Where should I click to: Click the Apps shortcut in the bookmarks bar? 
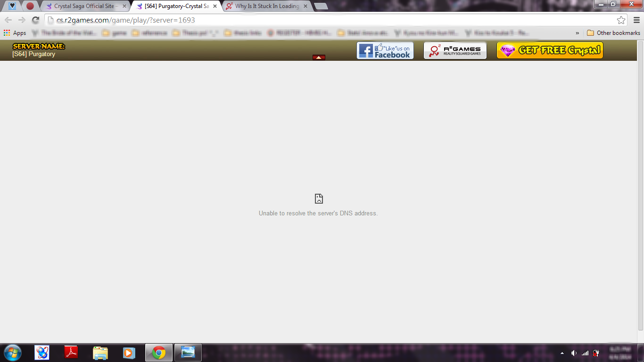click(x=15, y=33)
